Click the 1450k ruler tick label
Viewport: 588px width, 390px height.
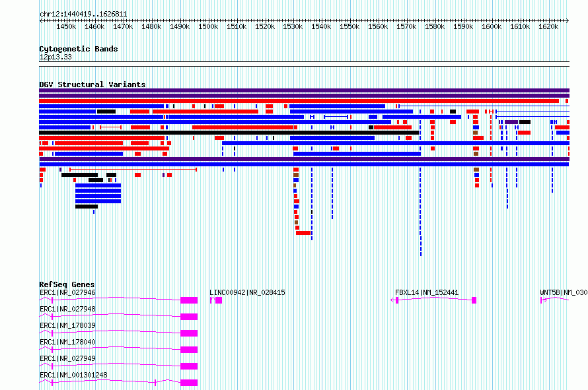66,27
